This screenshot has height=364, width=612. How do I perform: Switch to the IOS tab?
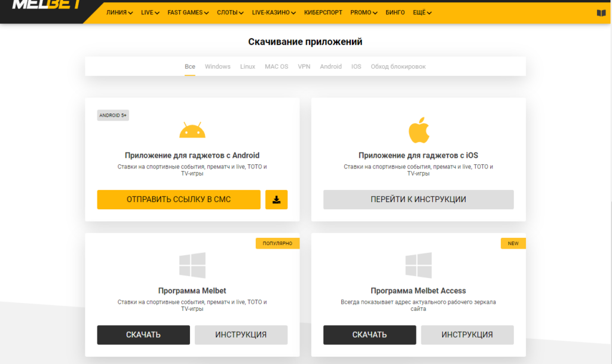(x=356, y=67)
